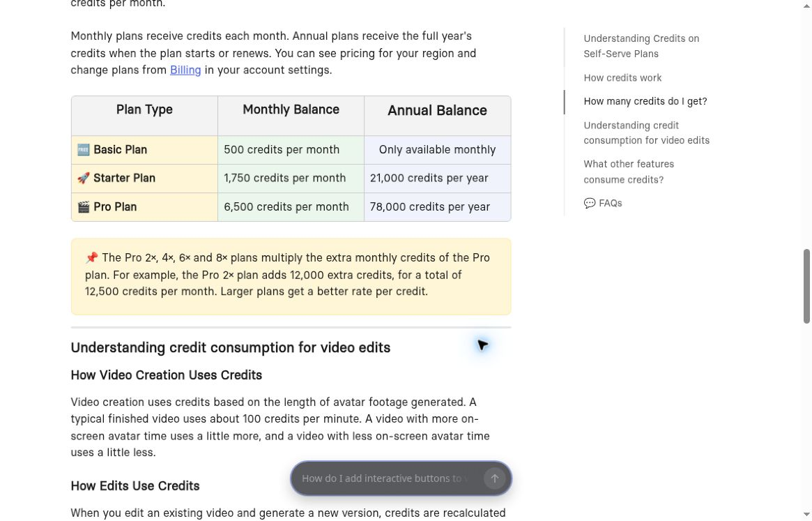This screenshot has height=521, width=812.
Task: Navigate to 'What other features consume credits?'
Action: click(629, 172)
